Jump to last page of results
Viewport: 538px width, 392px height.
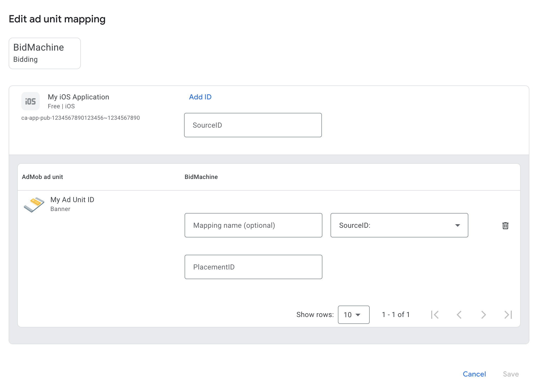[x=508, y=315]
